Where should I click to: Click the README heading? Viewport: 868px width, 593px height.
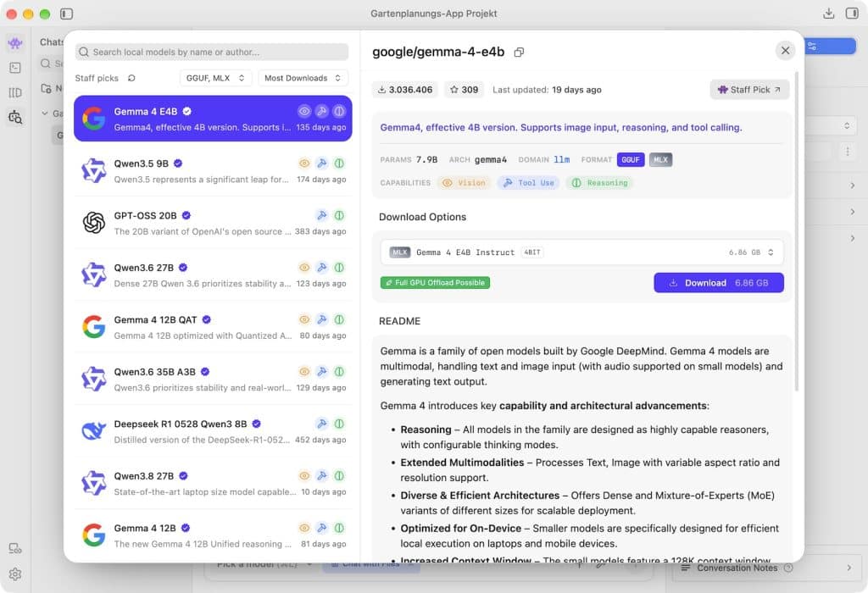pyautogui.click(x=400, y=321)
